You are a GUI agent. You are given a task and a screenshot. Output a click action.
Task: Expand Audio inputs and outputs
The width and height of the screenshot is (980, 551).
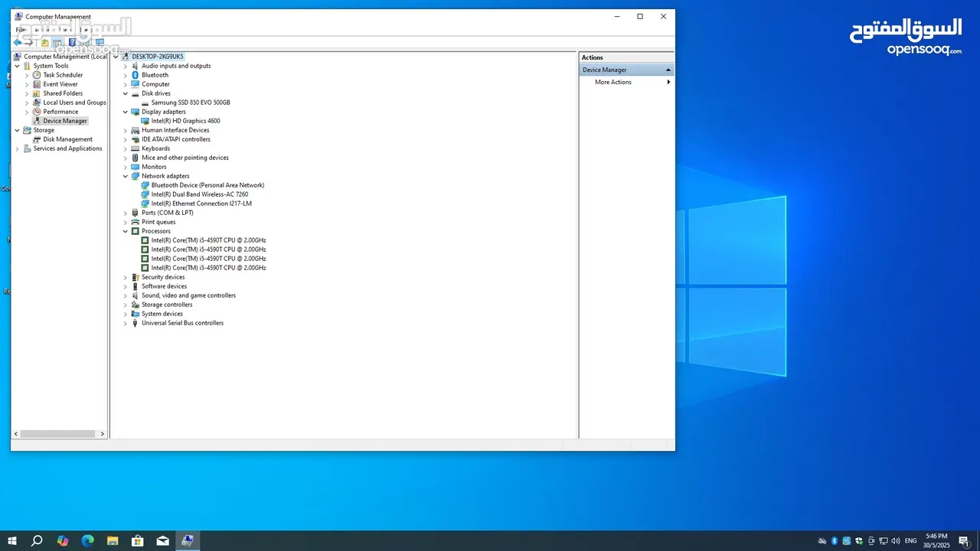[126, 66]
